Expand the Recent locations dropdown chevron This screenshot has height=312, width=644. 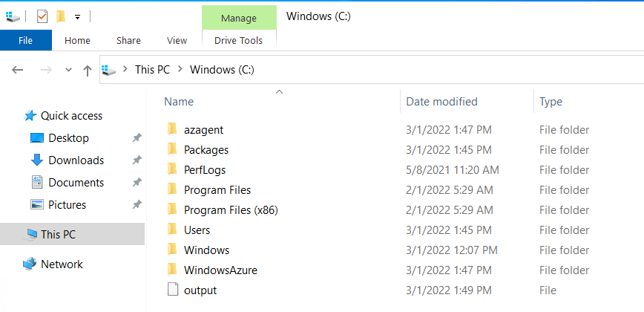point(68,70)
